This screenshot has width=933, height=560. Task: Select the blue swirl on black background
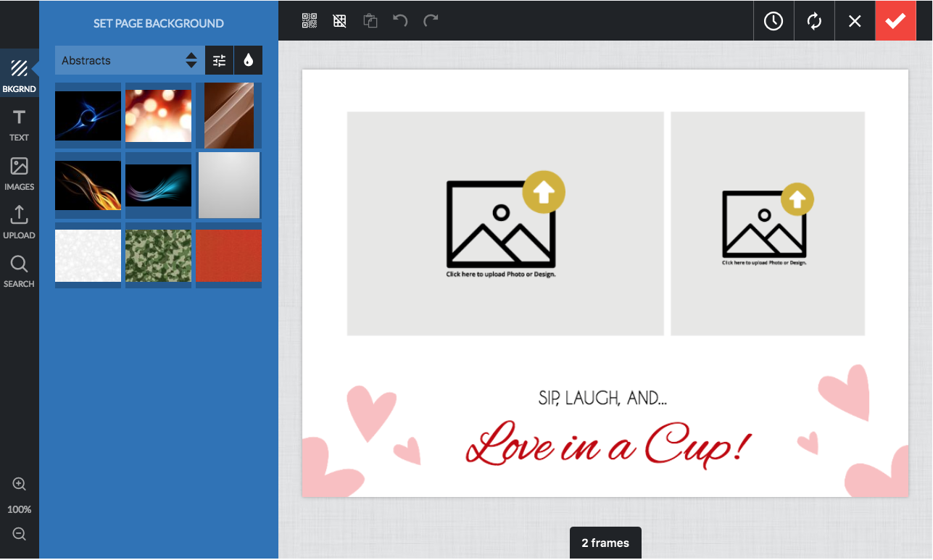(88, 115)
